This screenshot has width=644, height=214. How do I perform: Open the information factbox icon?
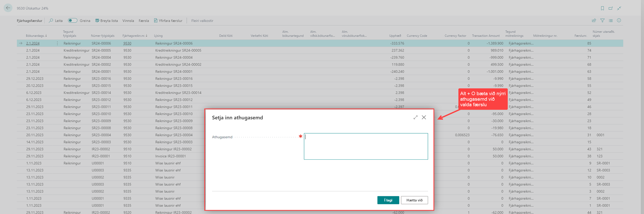(619, 21)
